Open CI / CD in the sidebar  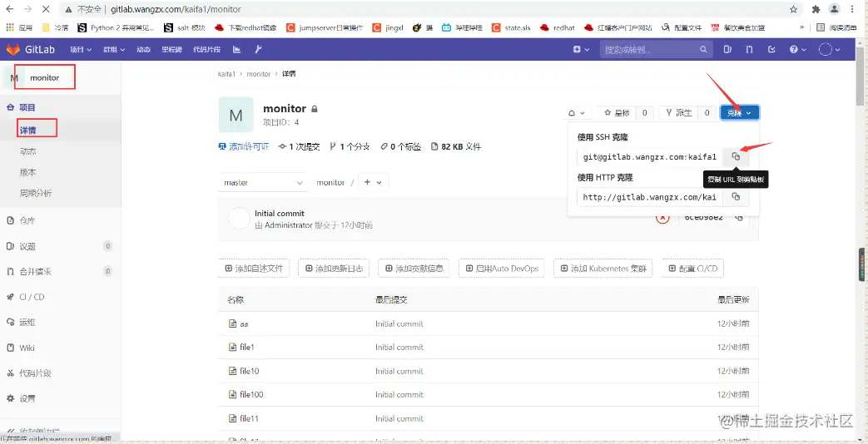pyautogui.click(x=32, y=297)
